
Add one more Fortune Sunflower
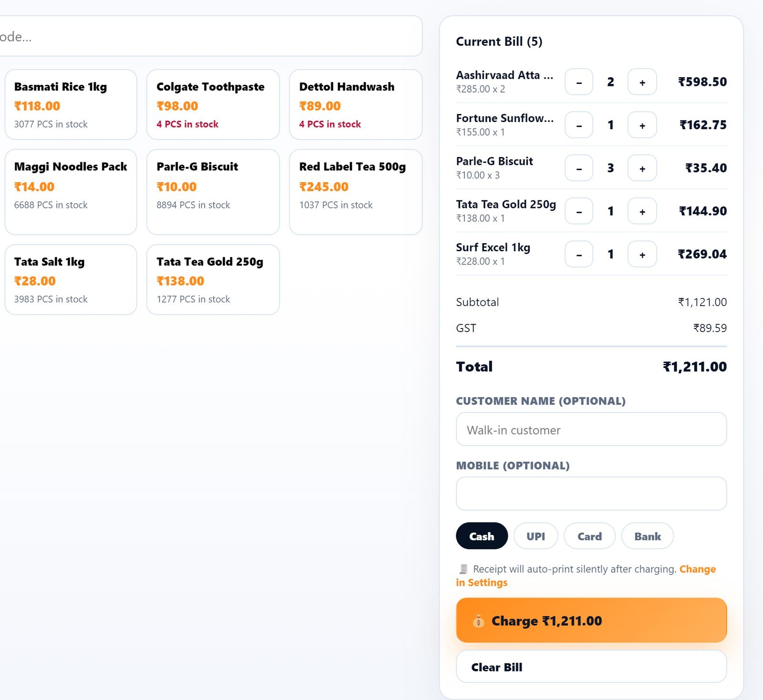(x=642, y=125)
